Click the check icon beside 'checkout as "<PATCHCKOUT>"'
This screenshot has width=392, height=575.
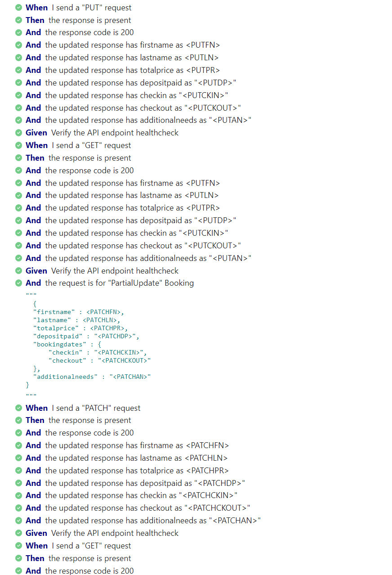point(18,508)
